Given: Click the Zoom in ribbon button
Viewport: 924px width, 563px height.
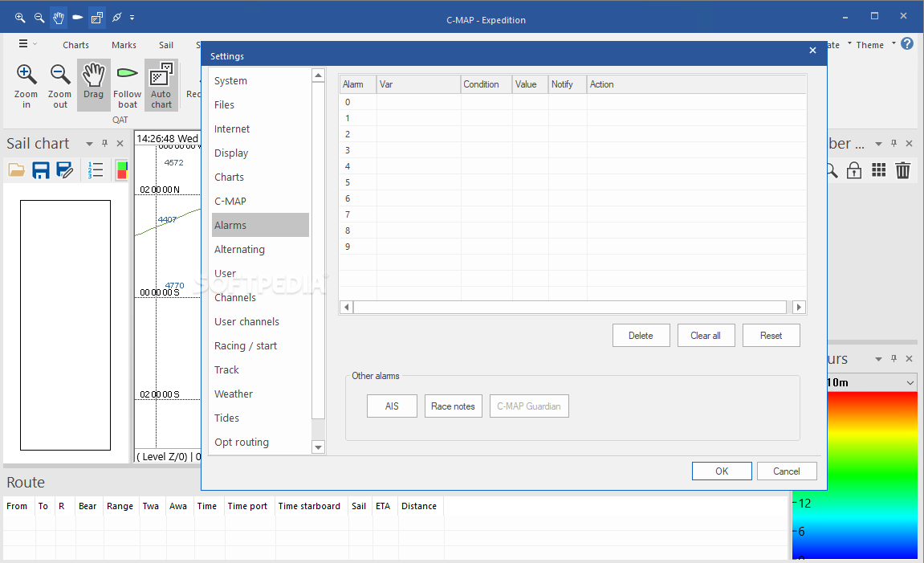Looking at the screenshot, I should (26, 85).
